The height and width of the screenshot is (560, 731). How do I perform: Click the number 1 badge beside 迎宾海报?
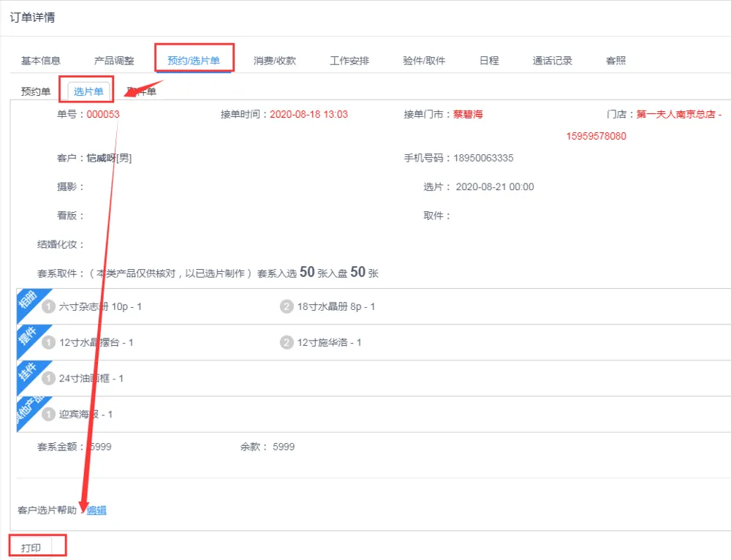tap(49, 414)
